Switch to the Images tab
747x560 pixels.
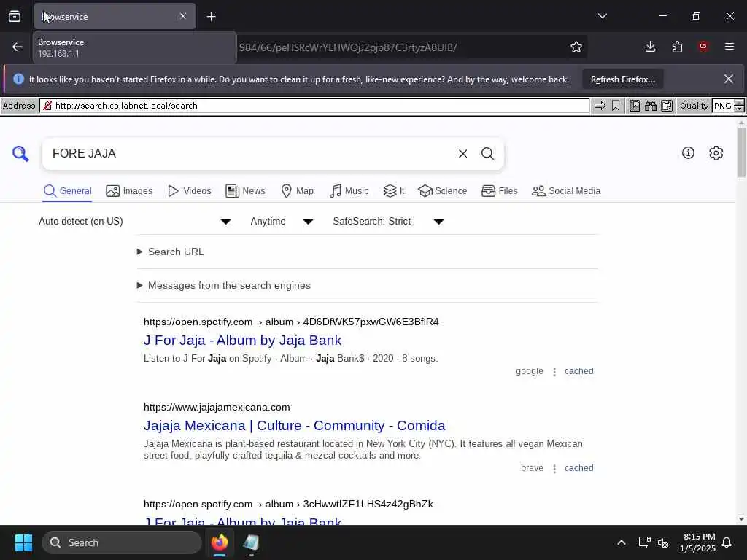coord(129,191)
